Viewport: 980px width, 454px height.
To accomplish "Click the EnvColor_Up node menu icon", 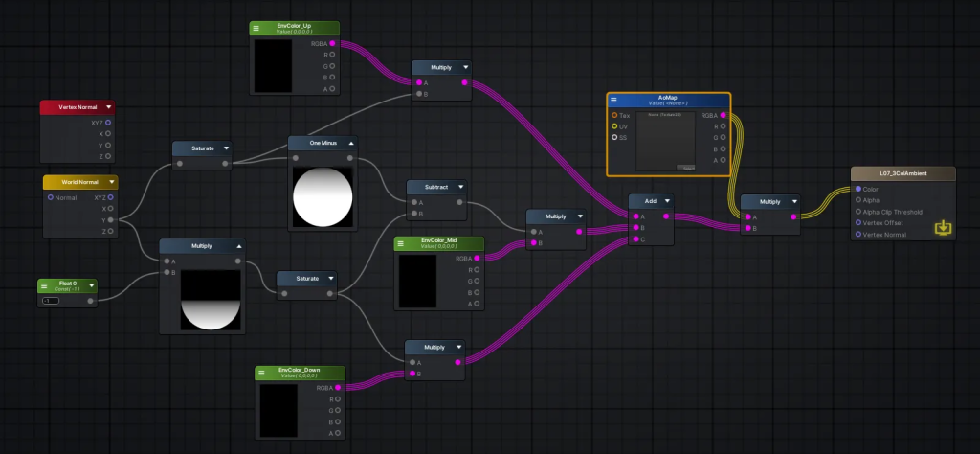I will 257,30.
